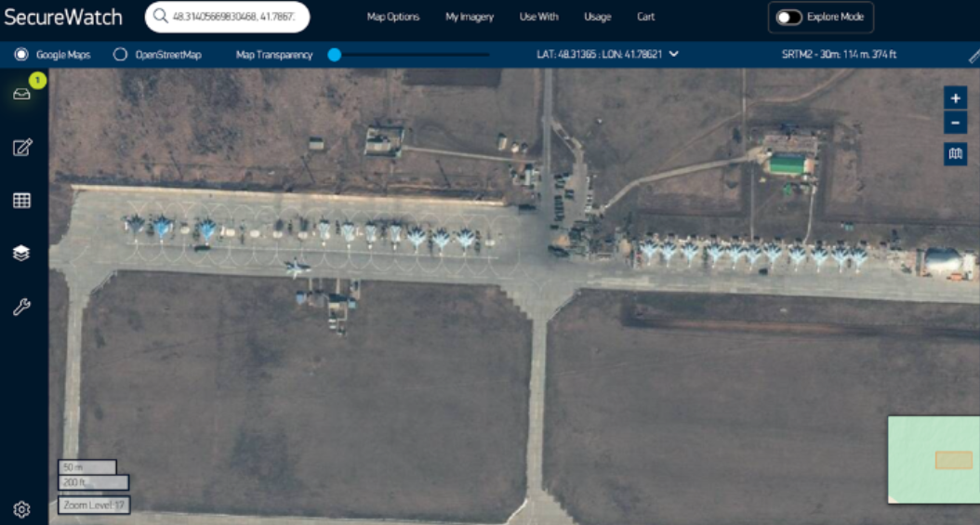Open the table grid sidebar icon

pos(21,200)
